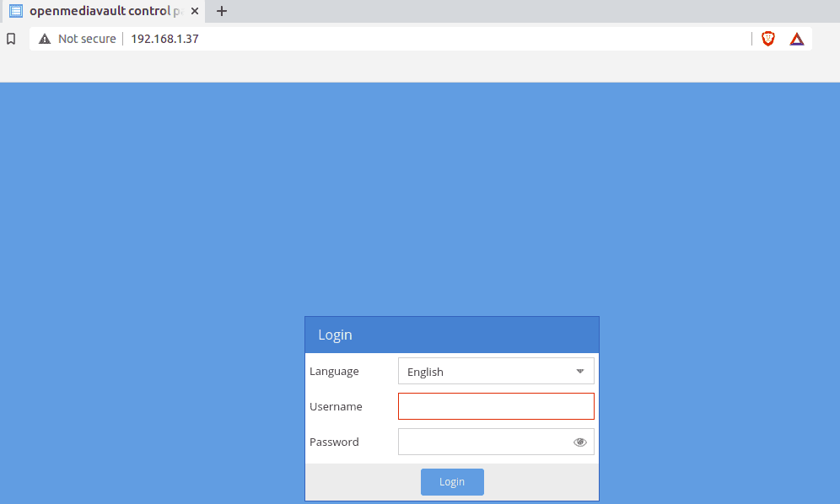The height and width of the screenshot is (504, 840).
Task: Click the blue Login button
Action: [x=452, y=482]
